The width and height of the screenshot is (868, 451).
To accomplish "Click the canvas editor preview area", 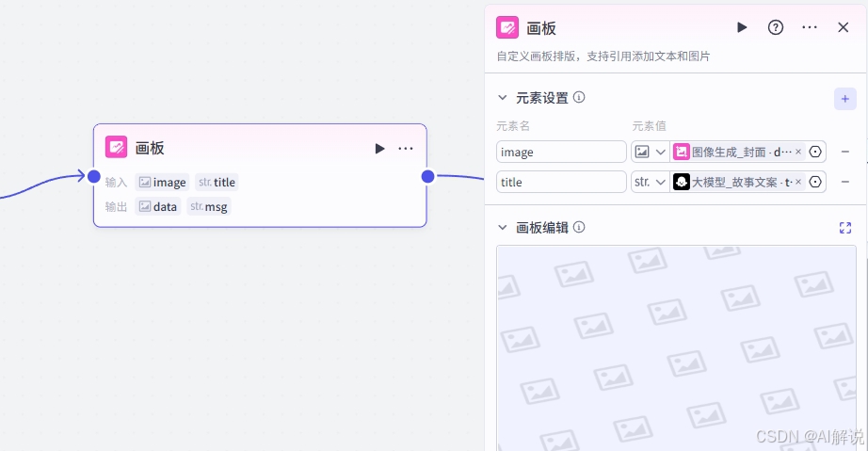I will (676, 348).
